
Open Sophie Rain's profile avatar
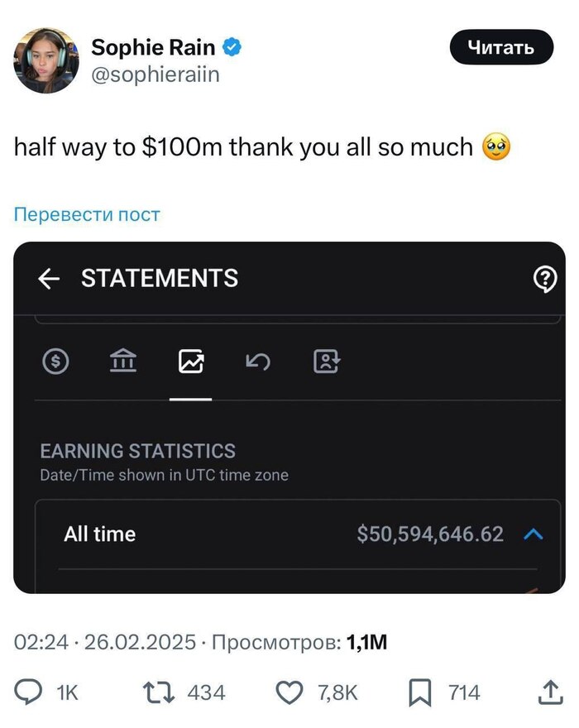(45, 59)
